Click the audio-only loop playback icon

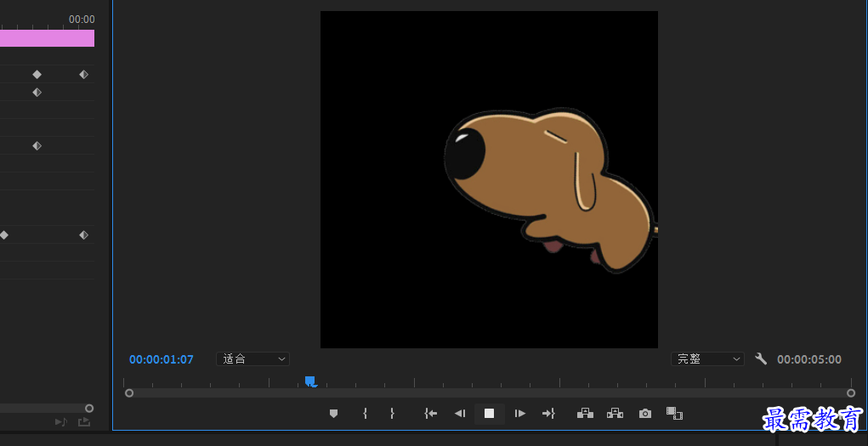(61, 422)
